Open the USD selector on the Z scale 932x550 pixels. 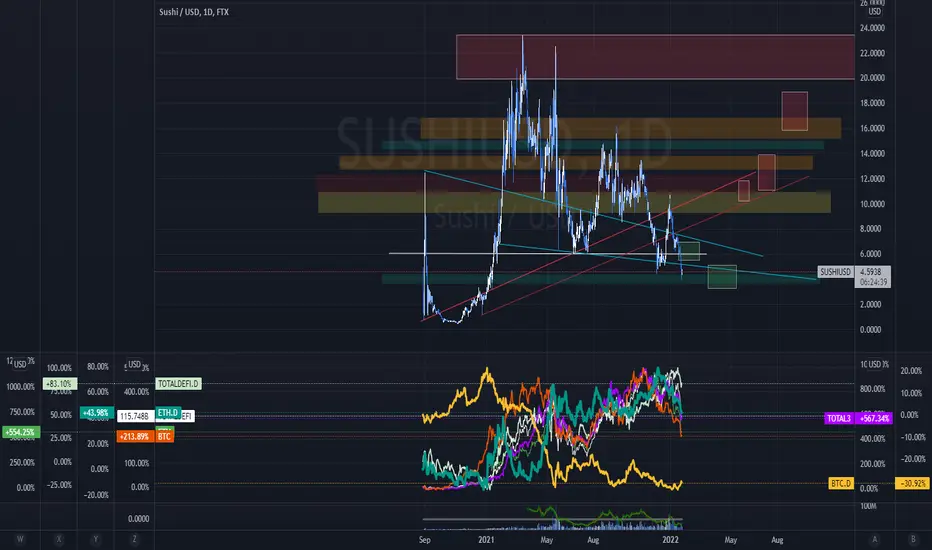click(x=135, y=364)
